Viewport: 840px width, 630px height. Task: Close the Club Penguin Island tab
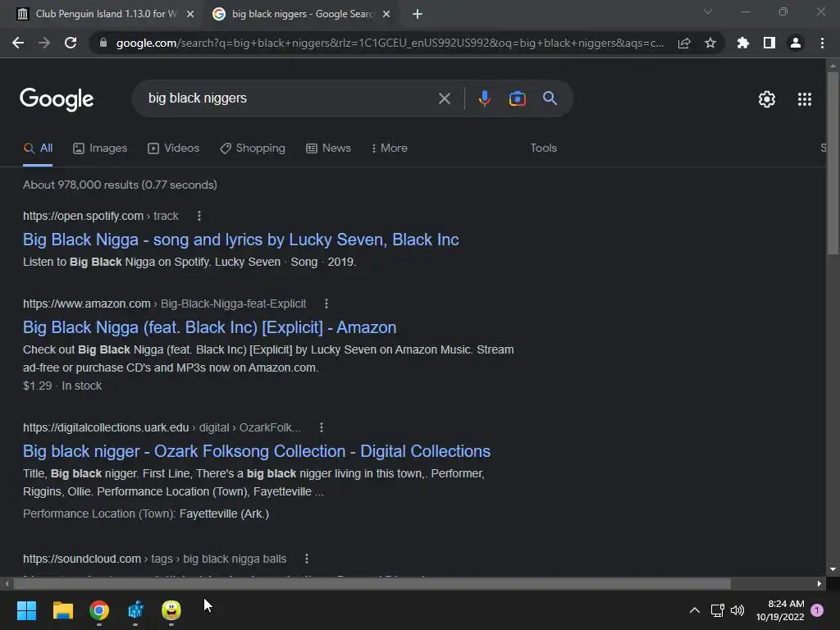tap(190, 14)
